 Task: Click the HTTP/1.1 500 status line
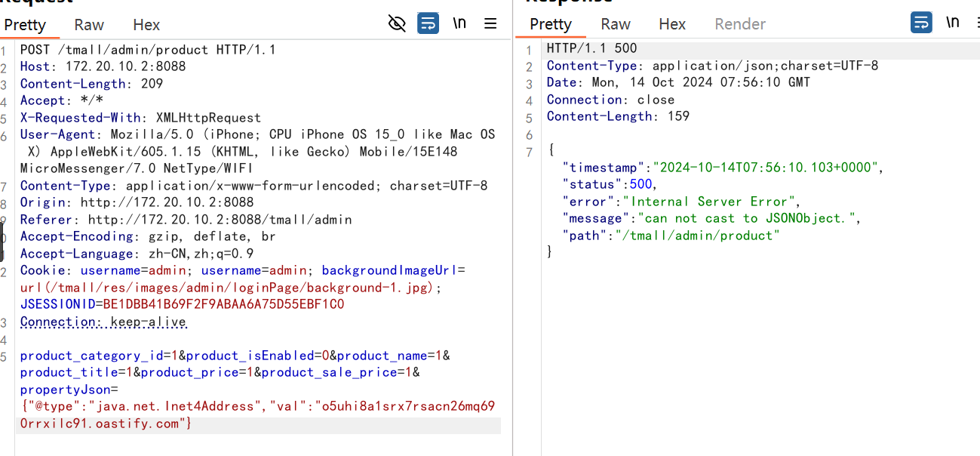click(591, 49)
